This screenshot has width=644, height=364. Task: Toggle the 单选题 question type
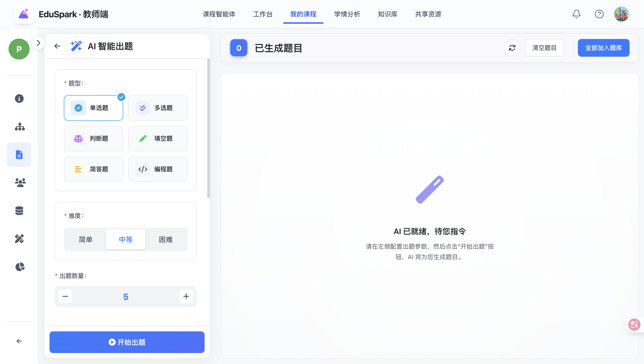click(x=94, y=108)
